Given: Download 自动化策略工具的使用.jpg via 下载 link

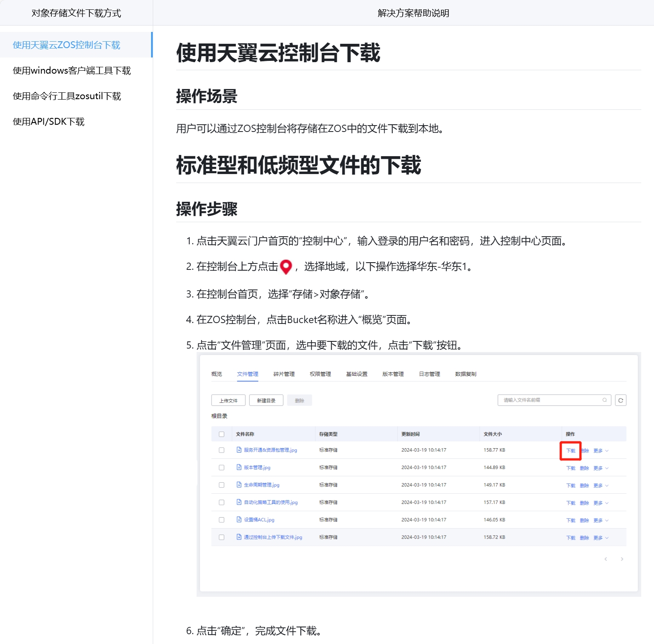Looking at the screenshot, I should (x=571, y=503).
